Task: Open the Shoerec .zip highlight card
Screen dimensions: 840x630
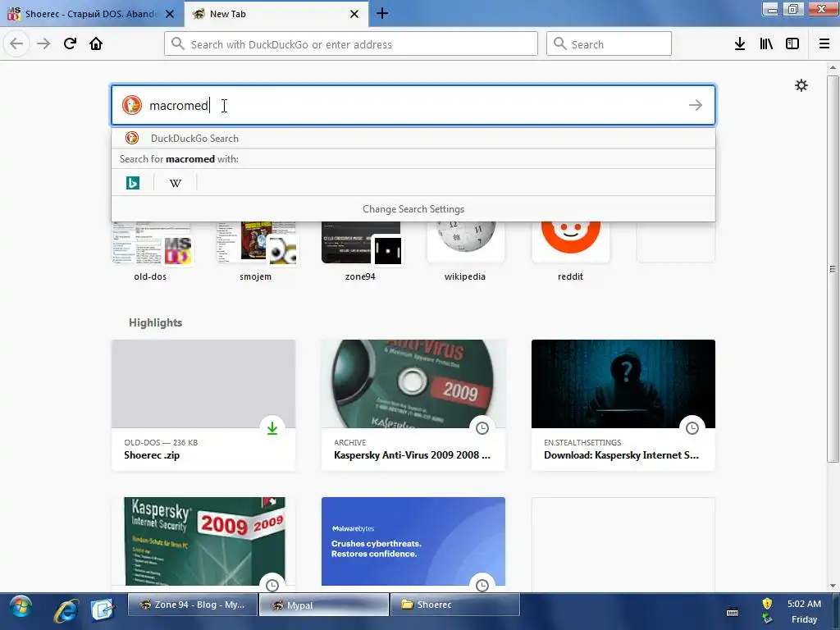Action: tap(203, 405)
